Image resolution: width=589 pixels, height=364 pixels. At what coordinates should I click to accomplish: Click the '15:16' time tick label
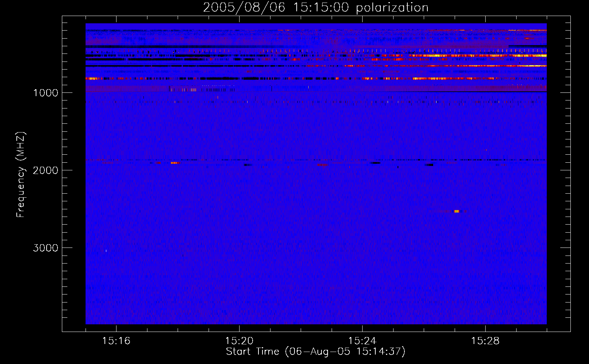(x=116, y=341)
